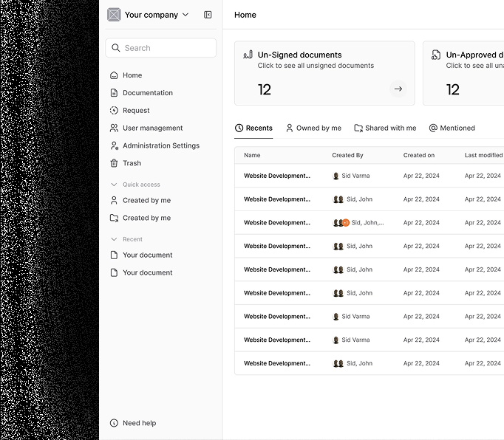Open the Mentioned tab

pyautogui.click(x=452, y=128)
